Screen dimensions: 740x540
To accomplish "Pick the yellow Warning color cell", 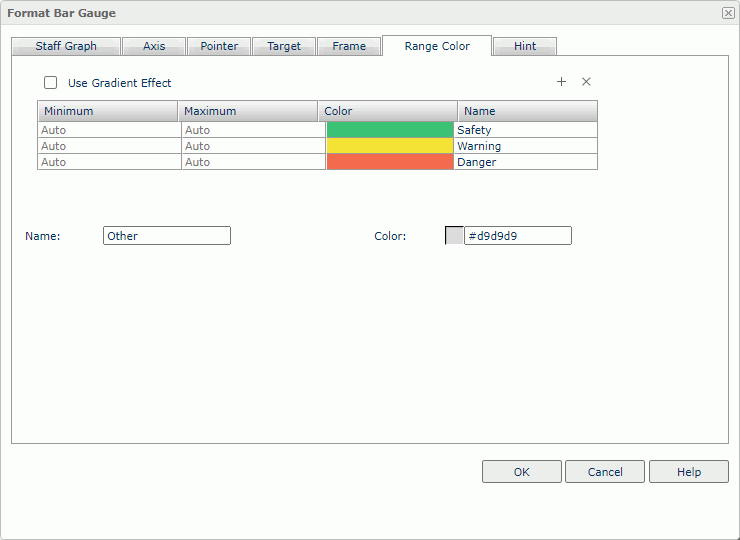I will pyautogui.click(x=390, y=146).
